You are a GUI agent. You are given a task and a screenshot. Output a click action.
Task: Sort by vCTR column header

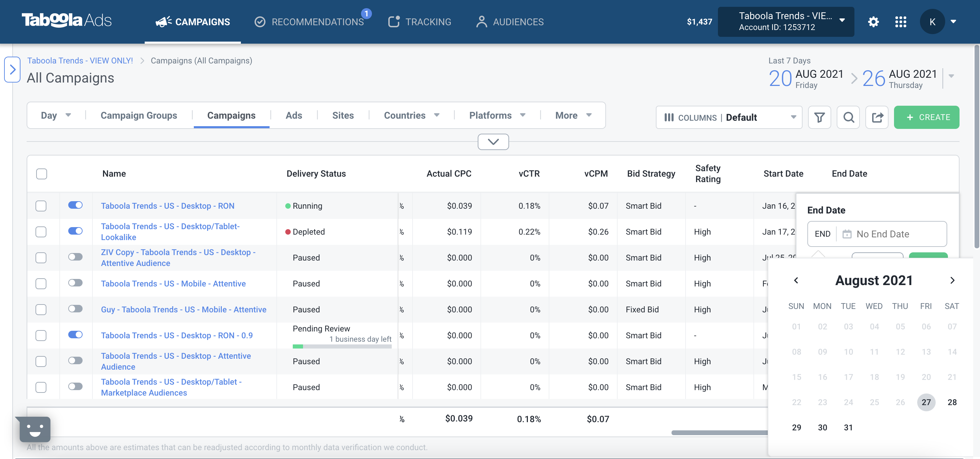529,174
